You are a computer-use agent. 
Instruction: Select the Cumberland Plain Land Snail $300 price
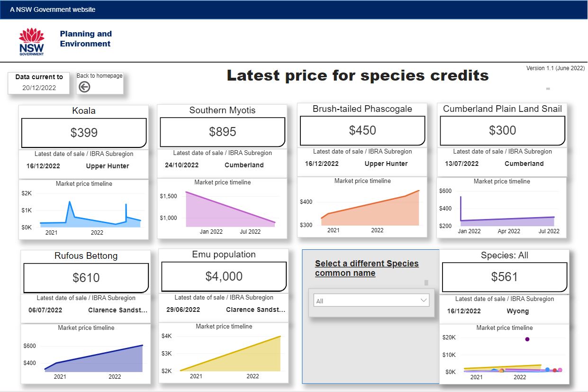pos(502,130)
